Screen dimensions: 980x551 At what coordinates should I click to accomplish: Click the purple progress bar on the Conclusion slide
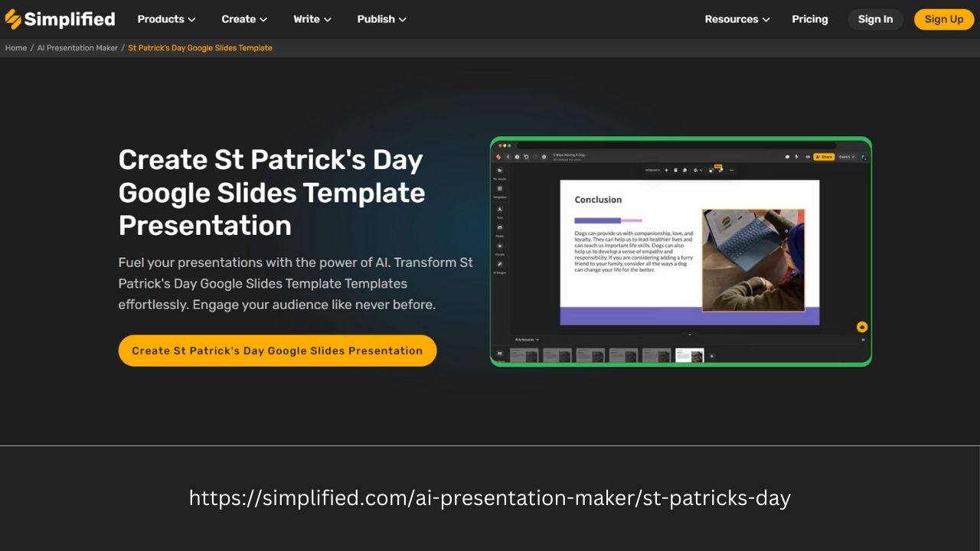pyautogui.click(x=599, y=220)
